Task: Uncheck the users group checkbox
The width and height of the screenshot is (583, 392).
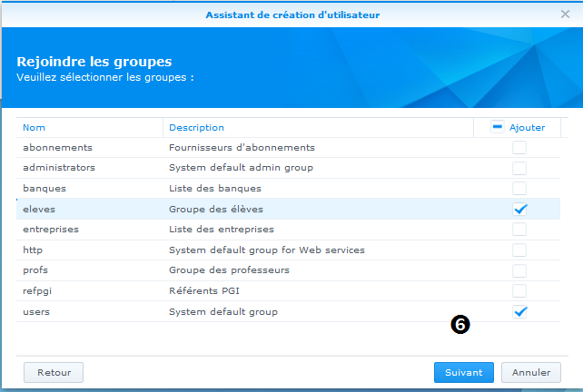Action: (x=519, y=311)
